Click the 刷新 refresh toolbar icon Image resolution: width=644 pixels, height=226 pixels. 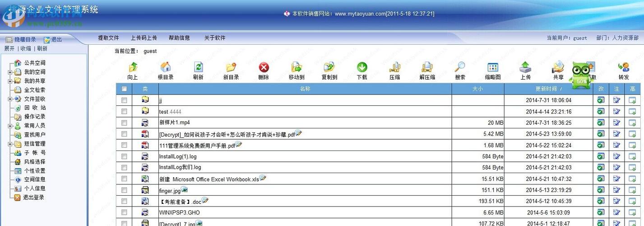[x=198, y=67]
